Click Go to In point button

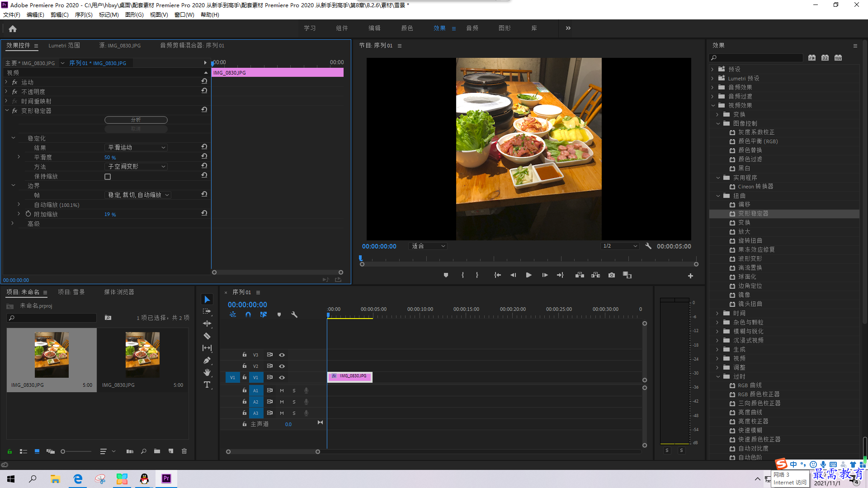pos(497,275)
